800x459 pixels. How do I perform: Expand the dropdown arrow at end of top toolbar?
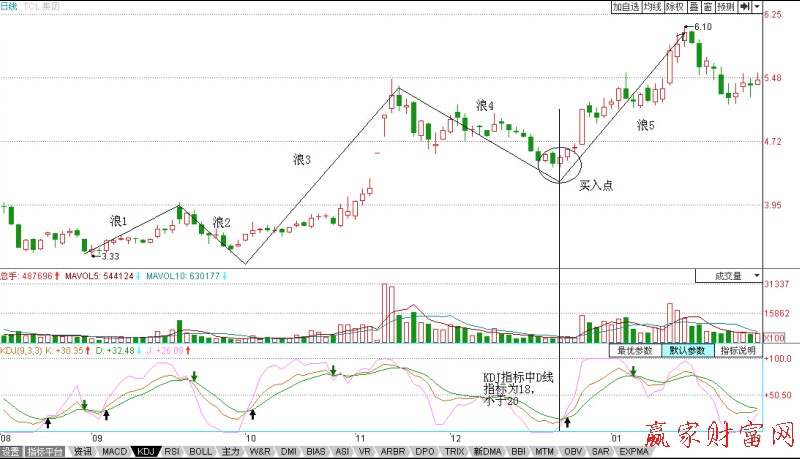point(757,7)
